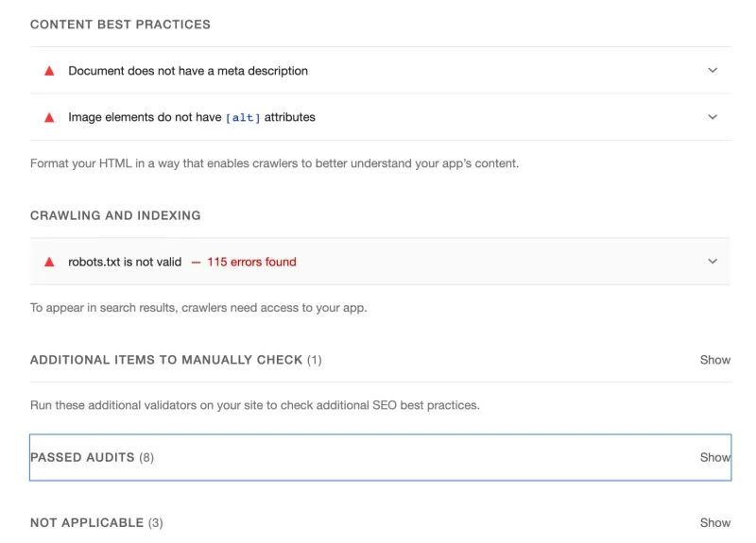Click the CONTENT BEST PRACTICES section heading

coord(120,25)
